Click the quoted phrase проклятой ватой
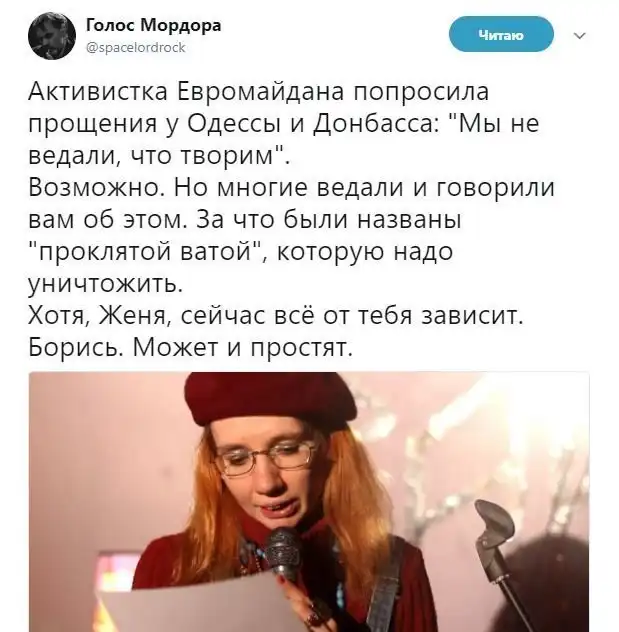619x632 pixels. (x=146, y=252)
